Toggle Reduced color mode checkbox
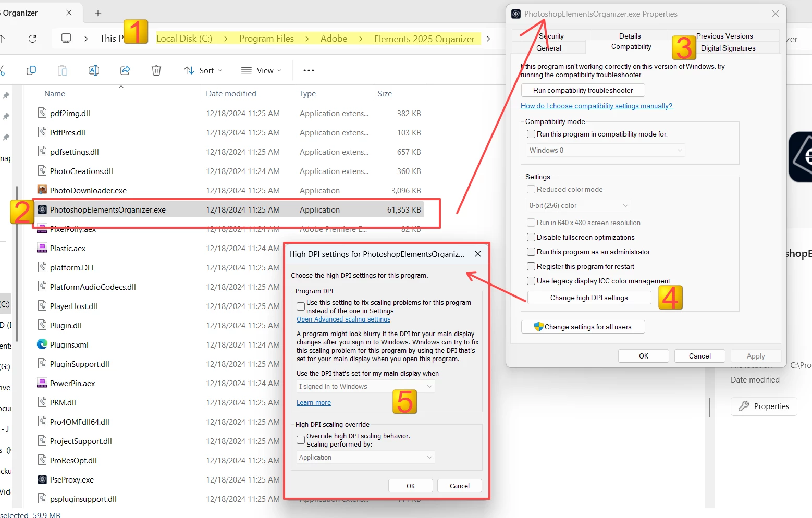The height and width of the screenshot is (518, 812). pos(531,189)
